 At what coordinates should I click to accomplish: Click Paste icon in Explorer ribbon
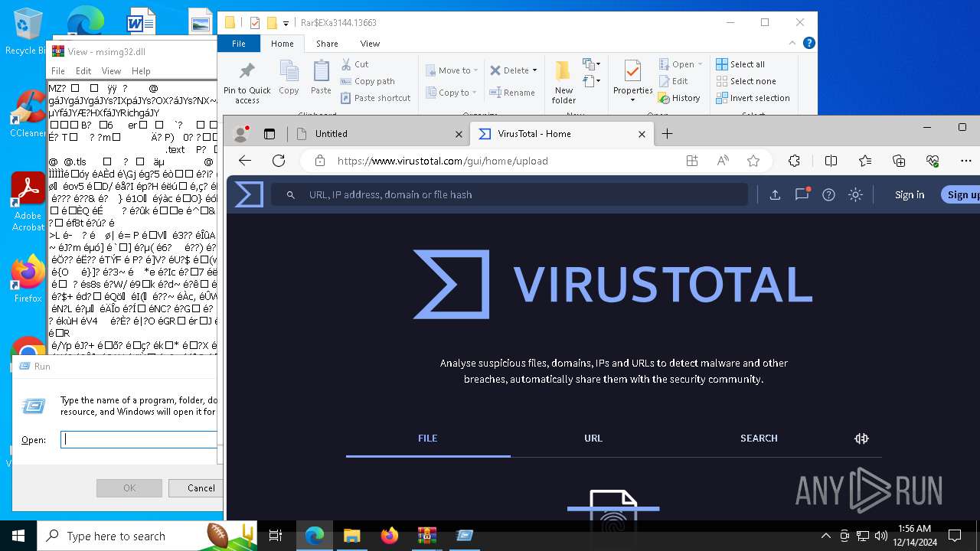[321, 78]
